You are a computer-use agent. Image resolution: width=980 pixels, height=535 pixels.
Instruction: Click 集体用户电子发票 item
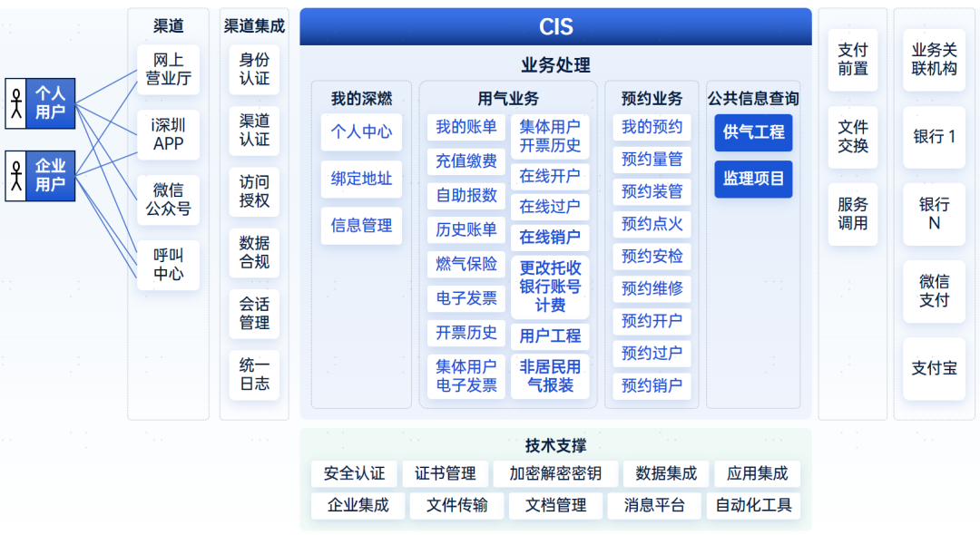pos(466,376)
